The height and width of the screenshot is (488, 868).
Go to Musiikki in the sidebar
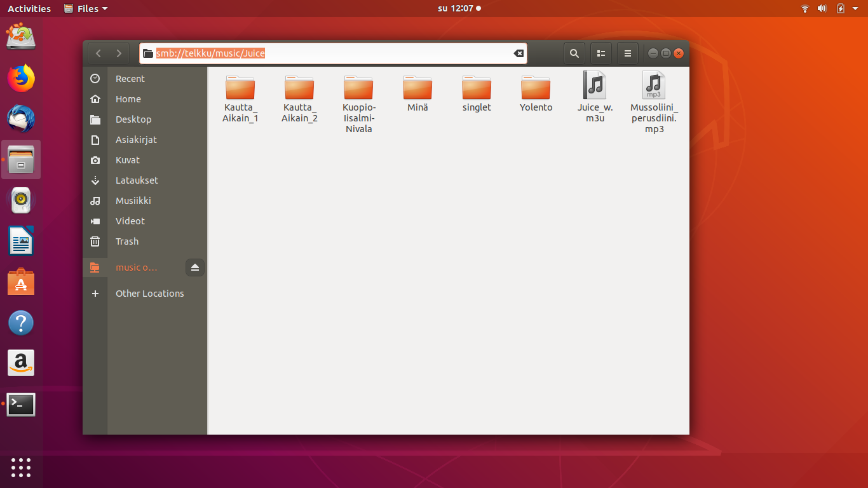pyautogui.click(x=133, y=201)
